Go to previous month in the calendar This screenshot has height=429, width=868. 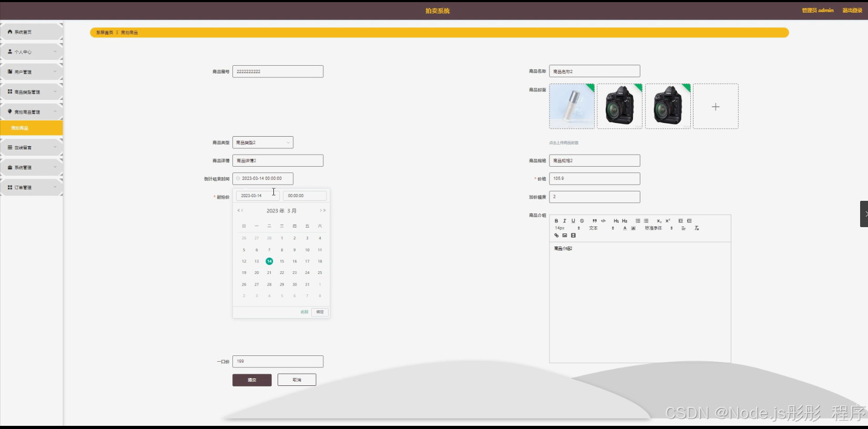coord(242,210)
